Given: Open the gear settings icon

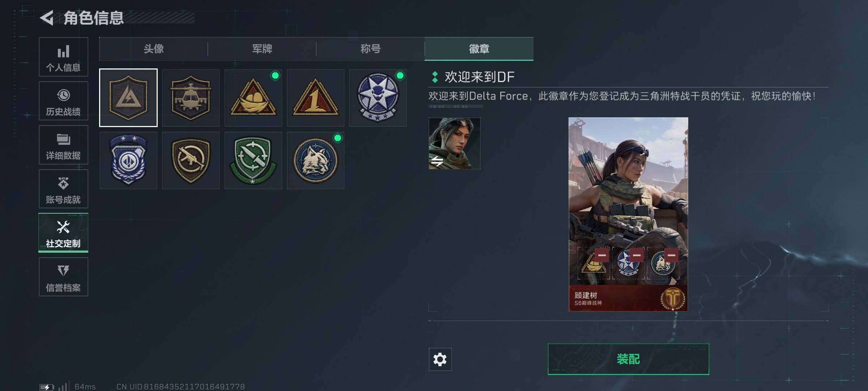Looking at the screenshot, I should point(440,360).
